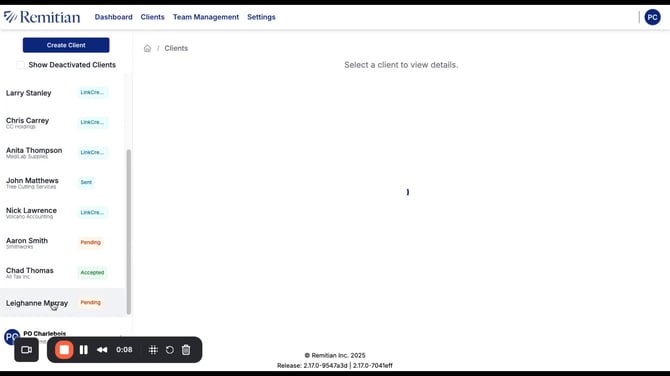The width and height of the screenshot is (670, 376).
Task: Open Settings from top navigation
Action: pos(261,17)
